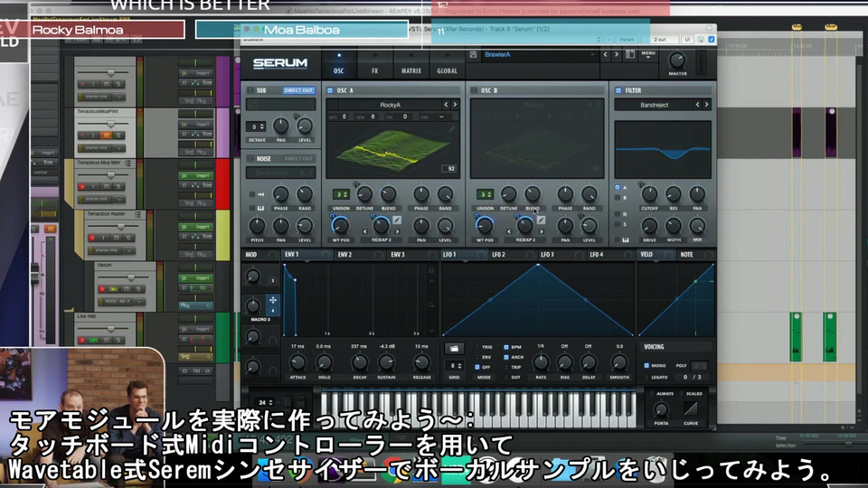Select the NOTE modulation tab

pyautogui.click(x=686, y=255)
